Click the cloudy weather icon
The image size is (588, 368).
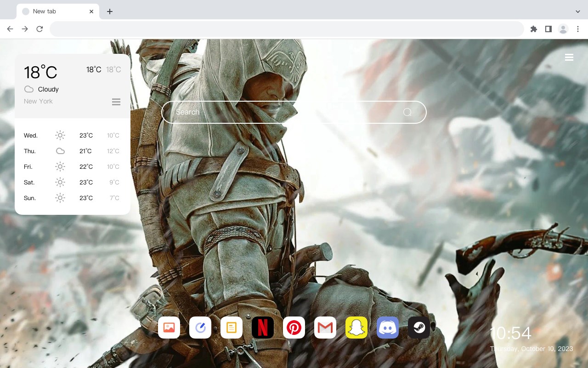pyautogui.click(x=29, y=89)
